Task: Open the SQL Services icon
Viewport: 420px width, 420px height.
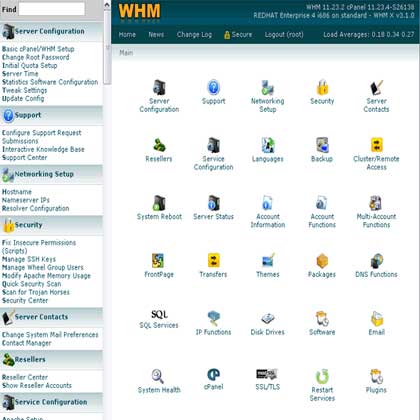Action: 159,314
